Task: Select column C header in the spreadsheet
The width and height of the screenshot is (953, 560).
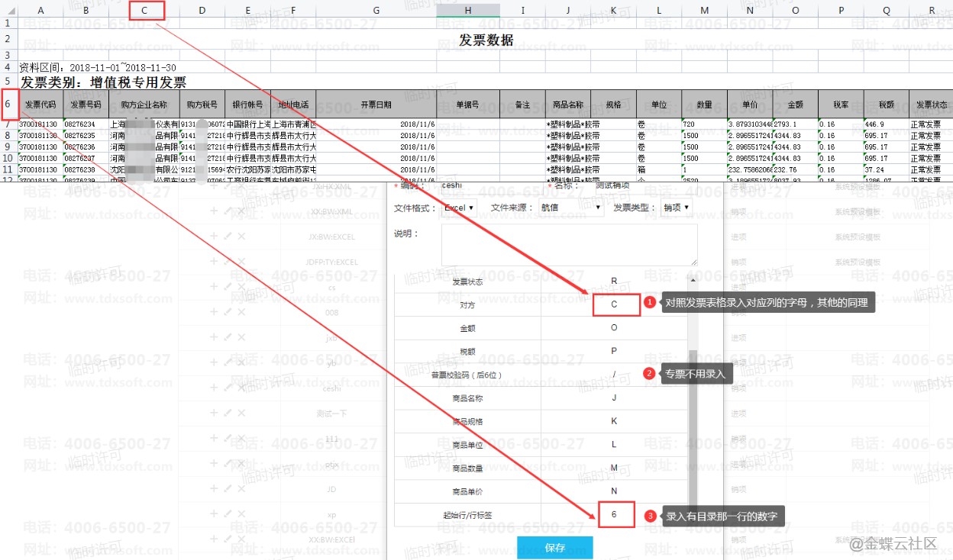Action: [144, 10]
